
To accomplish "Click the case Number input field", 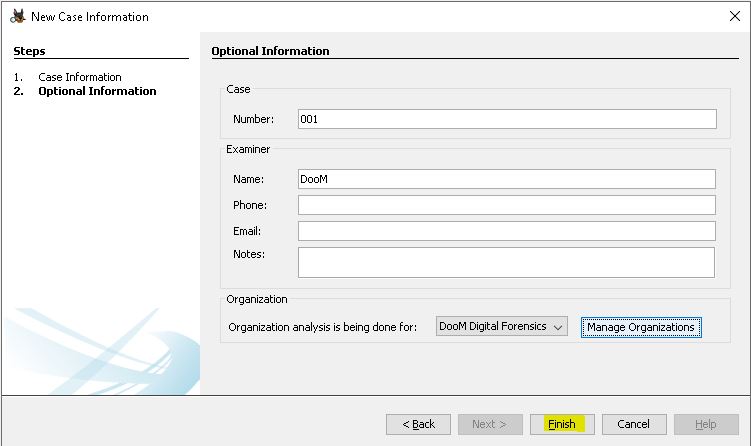I will point(507,119).
